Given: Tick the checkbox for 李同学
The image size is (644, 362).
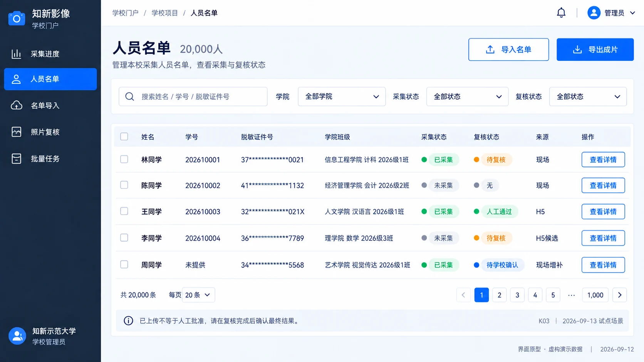Looking at the screenshot, I should pyautogui.click(x=124, y=238).
